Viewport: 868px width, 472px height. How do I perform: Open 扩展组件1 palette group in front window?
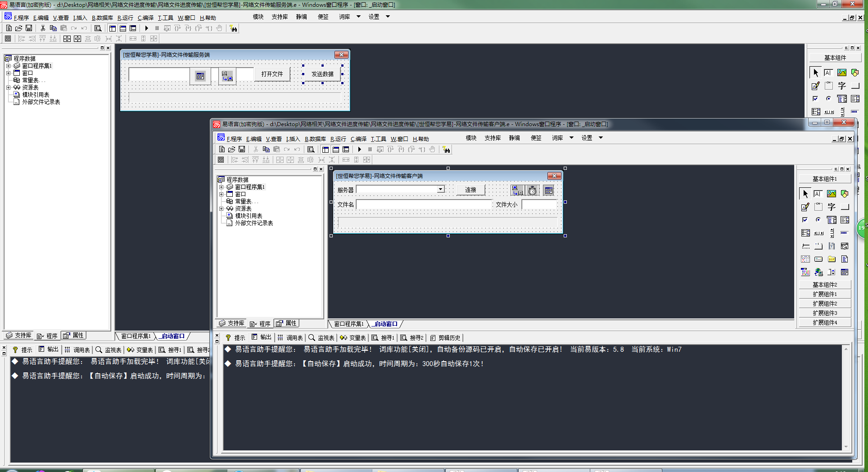click(825, 294)
